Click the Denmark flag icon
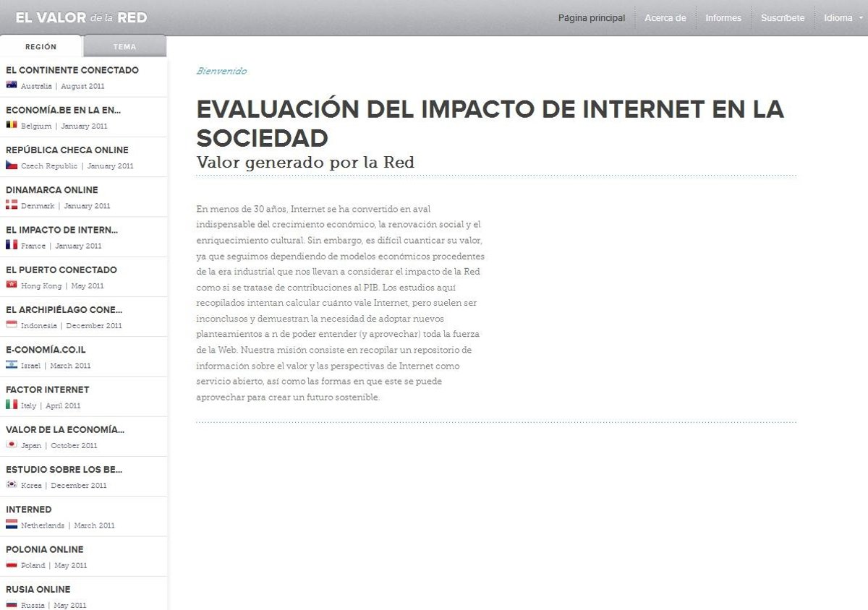Image resolution: width=868 pixels, height=610 pixels. 12,205
